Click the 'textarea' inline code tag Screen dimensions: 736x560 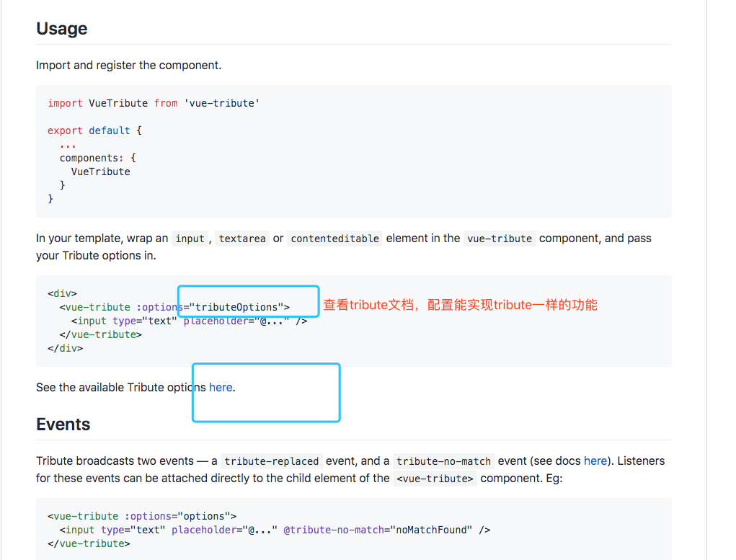click(242, 239)
